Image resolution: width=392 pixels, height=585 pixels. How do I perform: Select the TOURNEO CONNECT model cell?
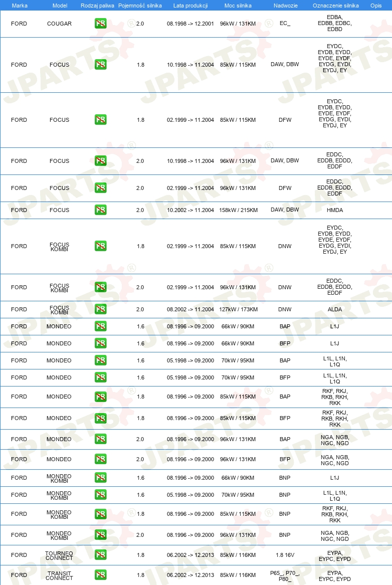59,555
